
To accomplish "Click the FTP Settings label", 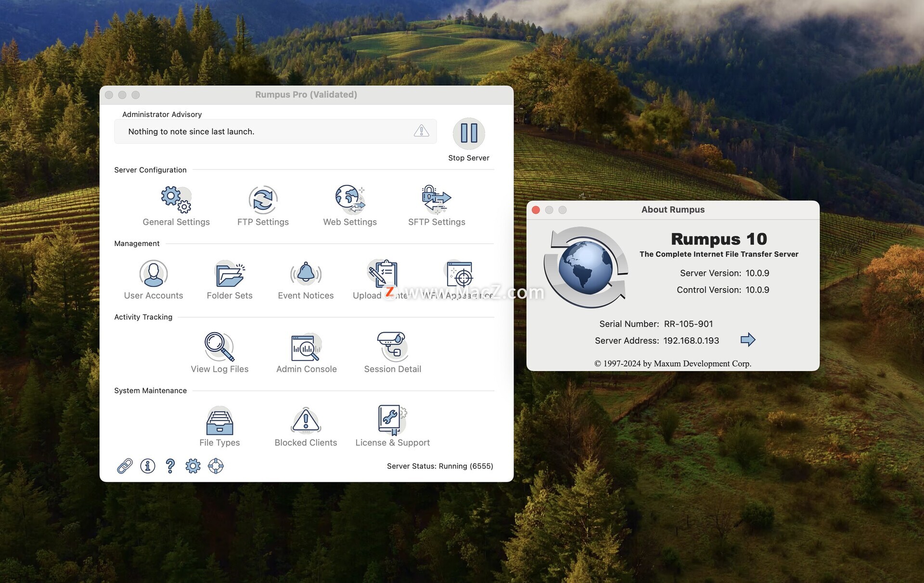I will 263,222.
